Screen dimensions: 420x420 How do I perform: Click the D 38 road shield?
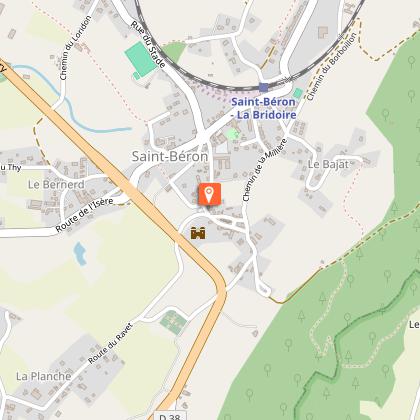[170, 416]
